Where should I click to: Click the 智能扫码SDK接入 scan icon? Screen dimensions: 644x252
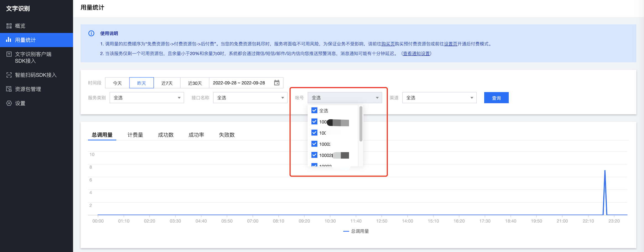pos(9,75)
